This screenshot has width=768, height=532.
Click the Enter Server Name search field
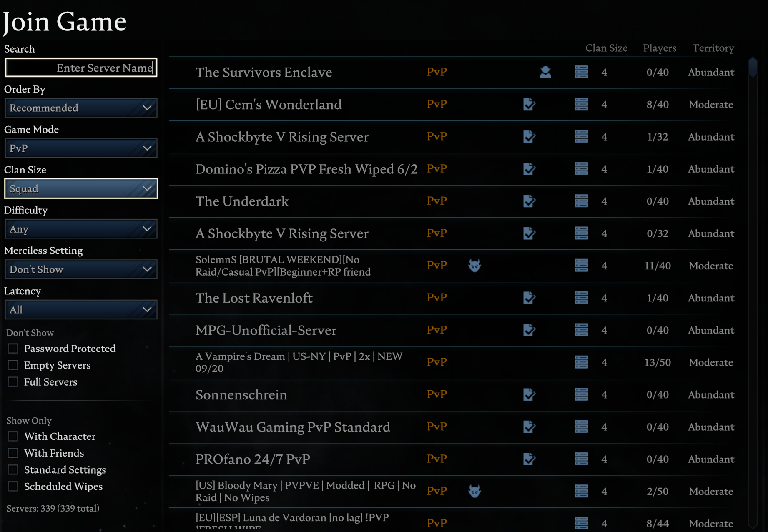[x=81, y=68]
